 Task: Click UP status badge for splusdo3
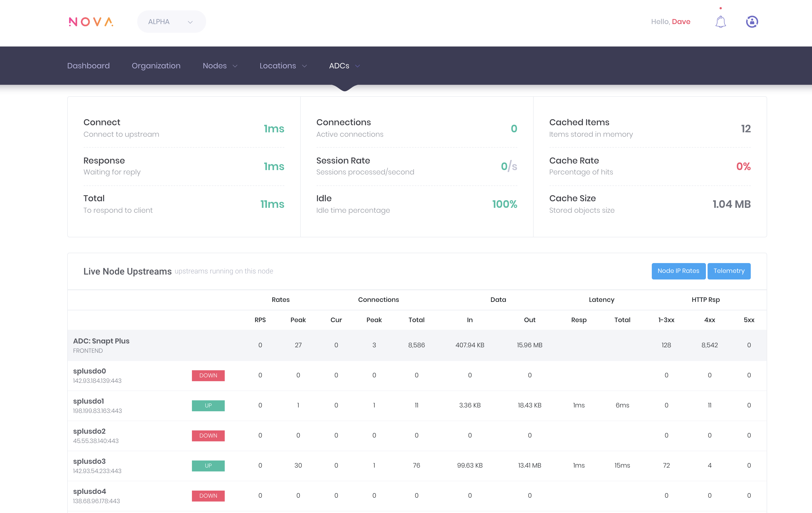click(x=208, y=465)
